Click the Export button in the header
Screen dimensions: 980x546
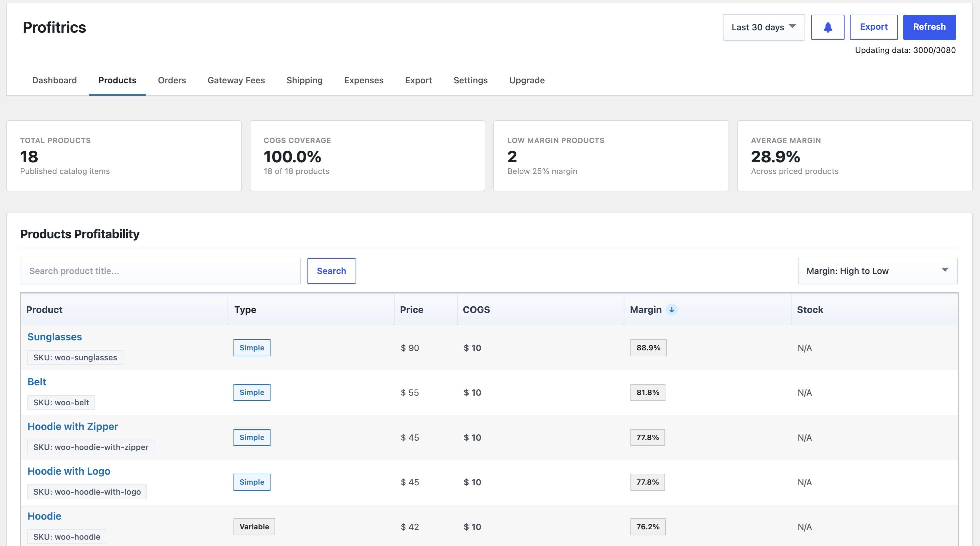click(x=874, y=27)
